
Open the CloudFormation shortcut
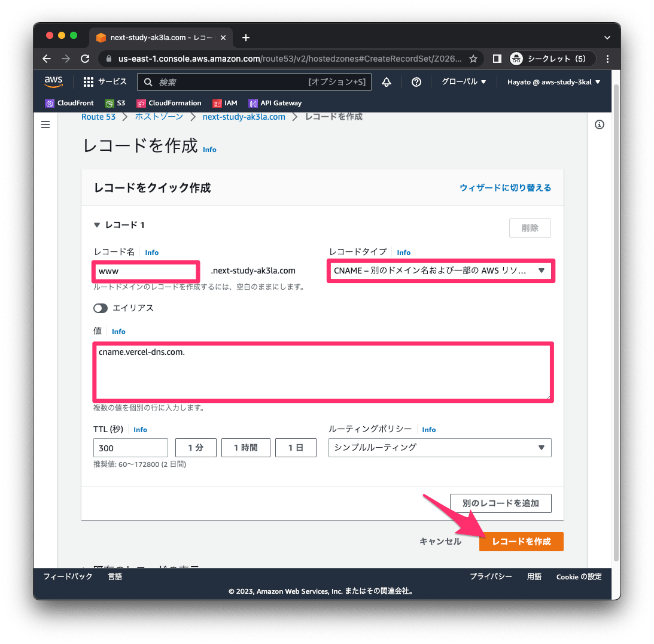pos(169,103)
